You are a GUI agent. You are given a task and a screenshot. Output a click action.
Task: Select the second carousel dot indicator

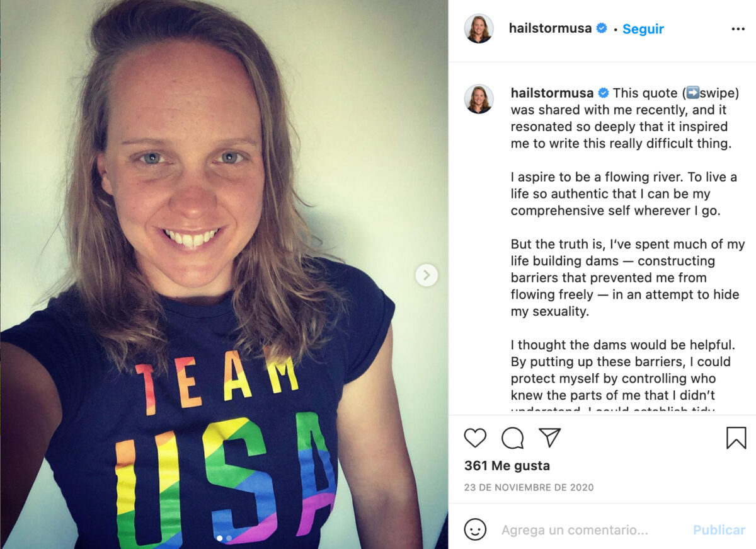[x=229, y=538]
